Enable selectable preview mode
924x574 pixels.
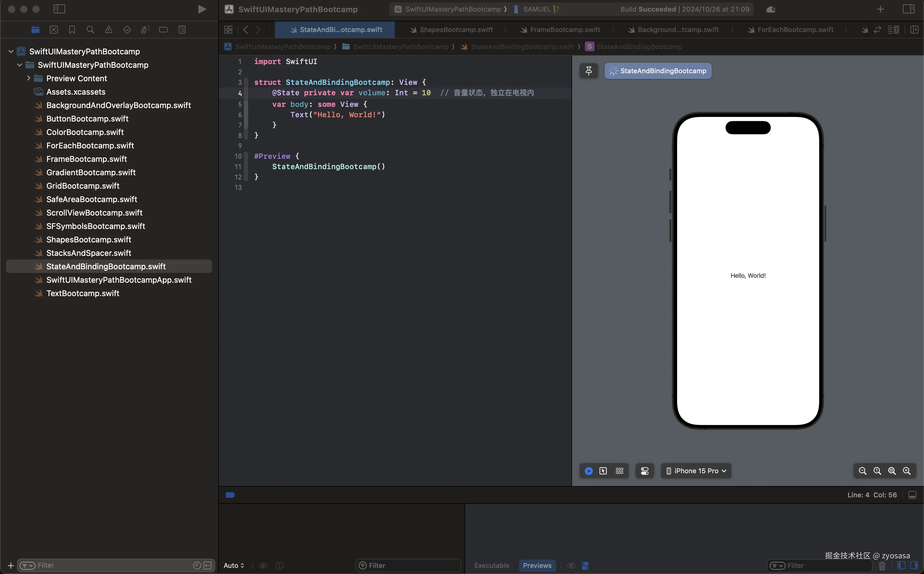coord(603,471)
